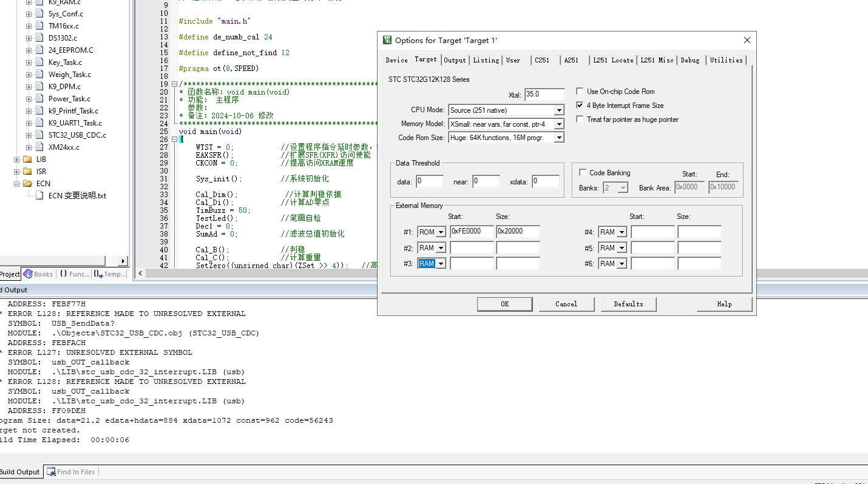The image size is (868, 484).
Task: Click the ISR folder icon
Action: pyautogui.click(x=27, y=171)
